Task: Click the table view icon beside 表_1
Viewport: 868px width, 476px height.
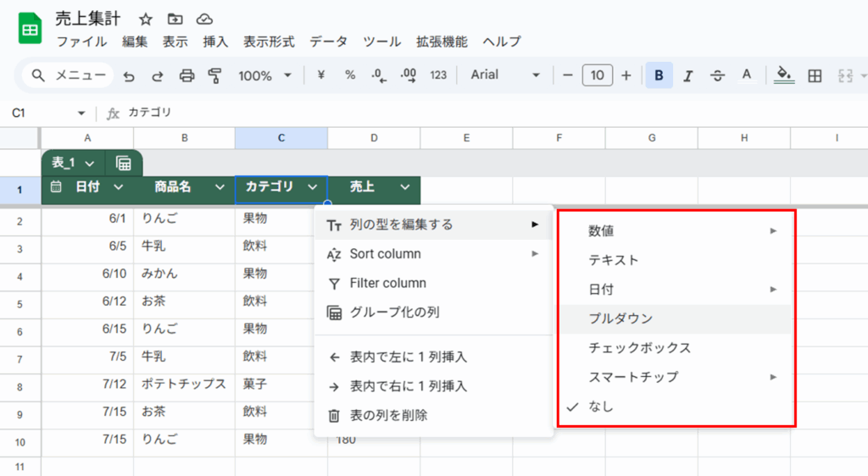Action: [124, 163]
